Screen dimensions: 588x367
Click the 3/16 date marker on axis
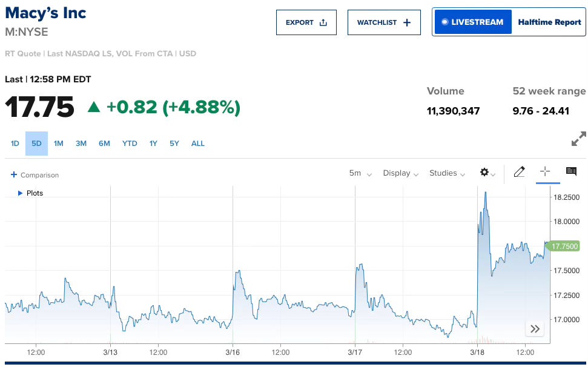click(233, 352)
